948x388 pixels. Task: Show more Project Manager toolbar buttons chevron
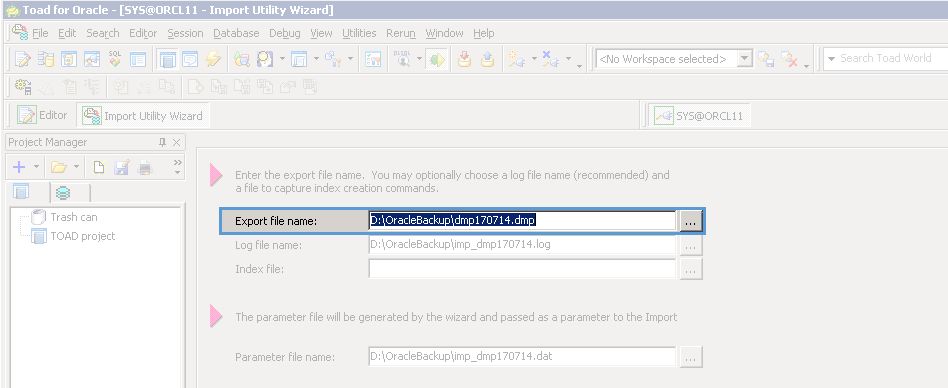click(x=177, y=167)
